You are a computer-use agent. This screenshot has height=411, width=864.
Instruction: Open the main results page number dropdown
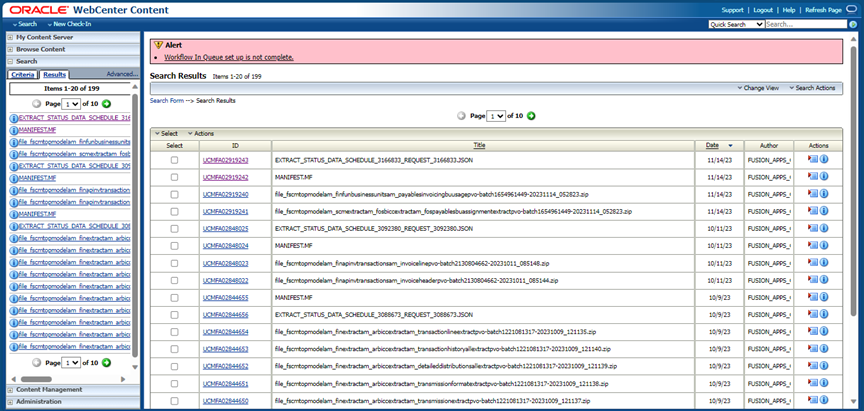(x=496, y=116)
